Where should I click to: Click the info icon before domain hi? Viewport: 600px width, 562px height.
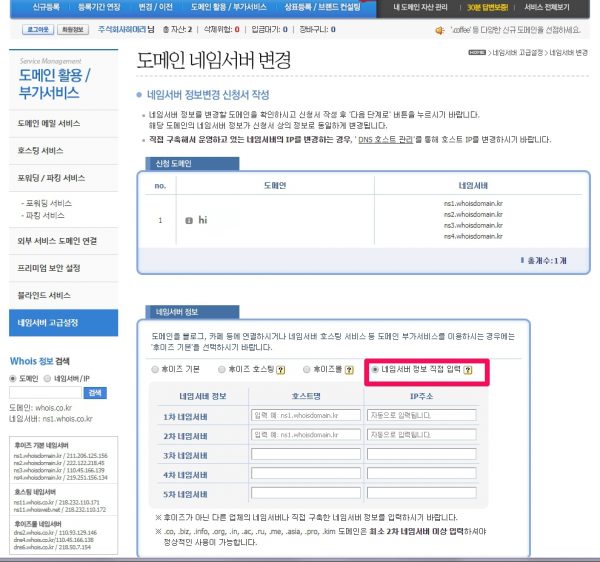(189, 220)
